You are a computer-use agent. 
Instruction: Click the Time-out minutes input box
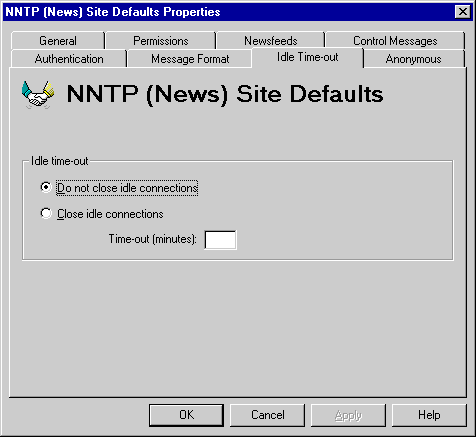tap(220, 240)
